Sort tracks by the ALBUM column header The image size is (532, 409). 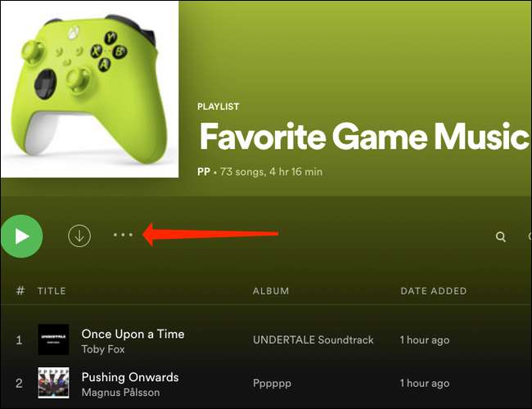tap(271, 291)
